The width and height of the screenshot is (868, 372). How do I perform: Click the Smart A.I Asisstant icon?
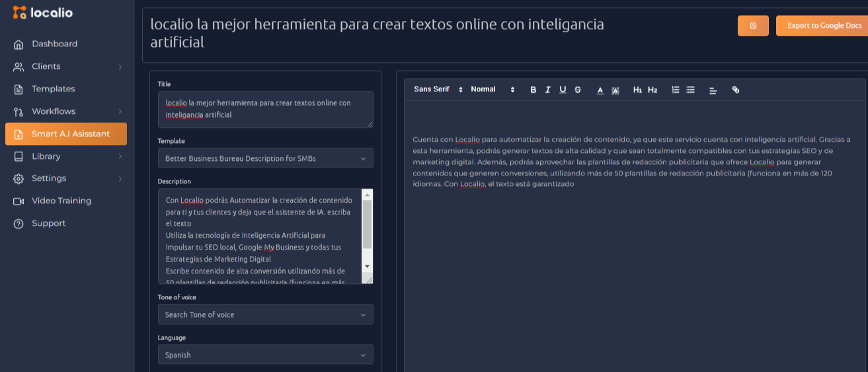19,134
